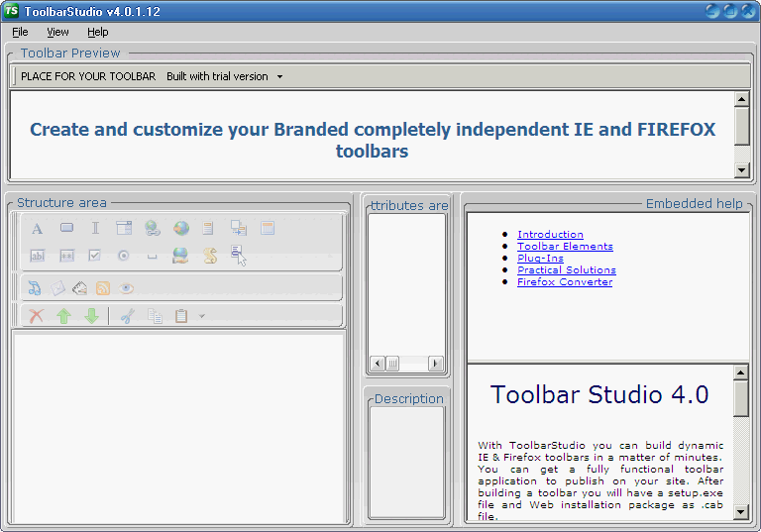Click the embedded help scrollbar thumb

[x=740, y=398]
